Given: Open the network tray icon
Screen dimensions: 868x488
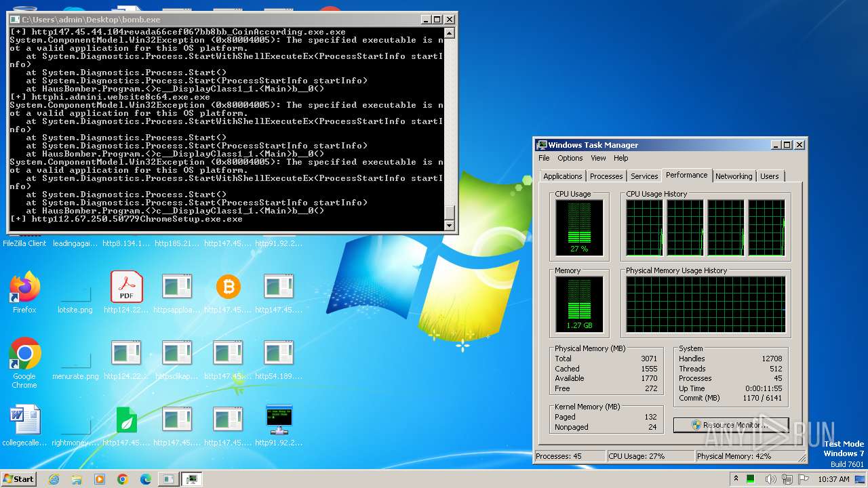Looking at the screenshot, I should point(787,479).
